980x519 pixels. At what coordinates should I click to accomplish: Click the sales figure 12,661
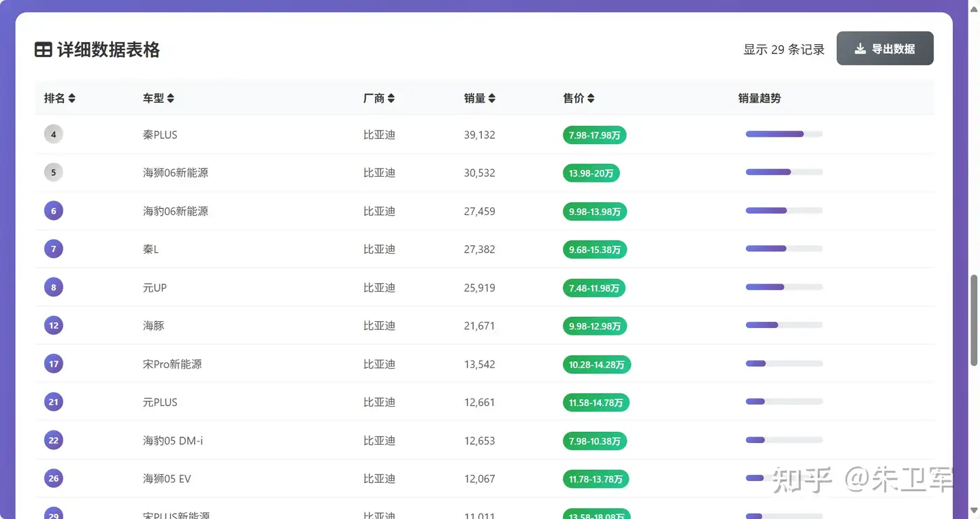pyautogui.click(x=479, y=402)
